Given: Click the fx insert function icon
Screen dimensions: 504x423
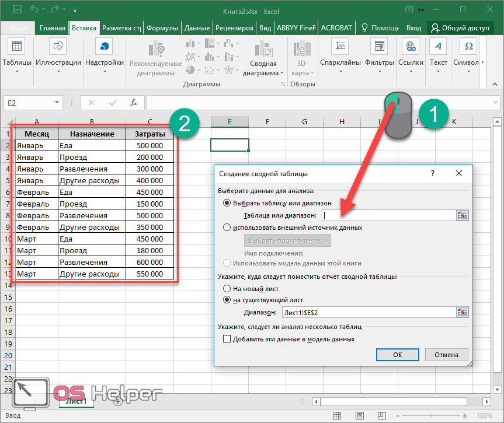Looking at the screenshot, I should coord(134,103).
